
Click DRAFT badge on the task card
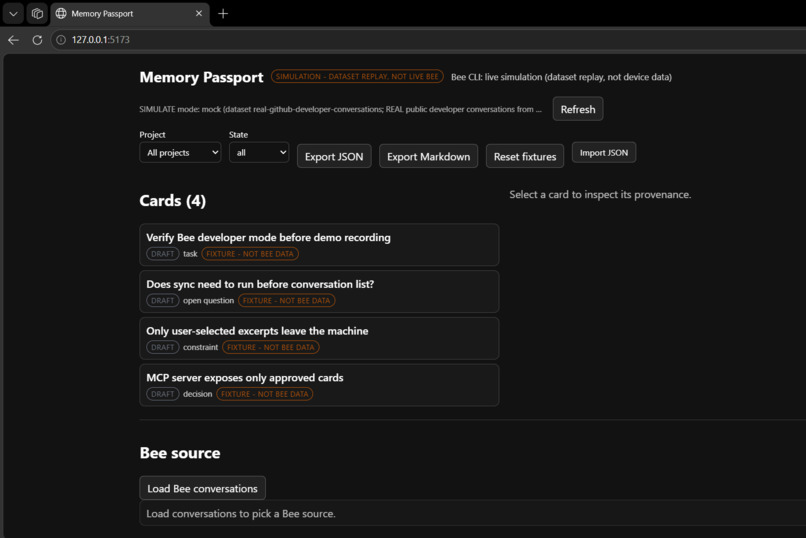tap(162, 254)
